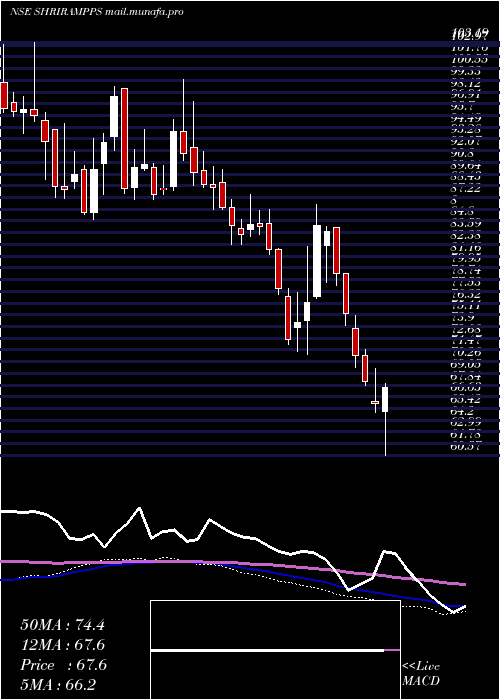Click the 76.32 price axis label
Screen dimensions: 500x700
[466, 295]
